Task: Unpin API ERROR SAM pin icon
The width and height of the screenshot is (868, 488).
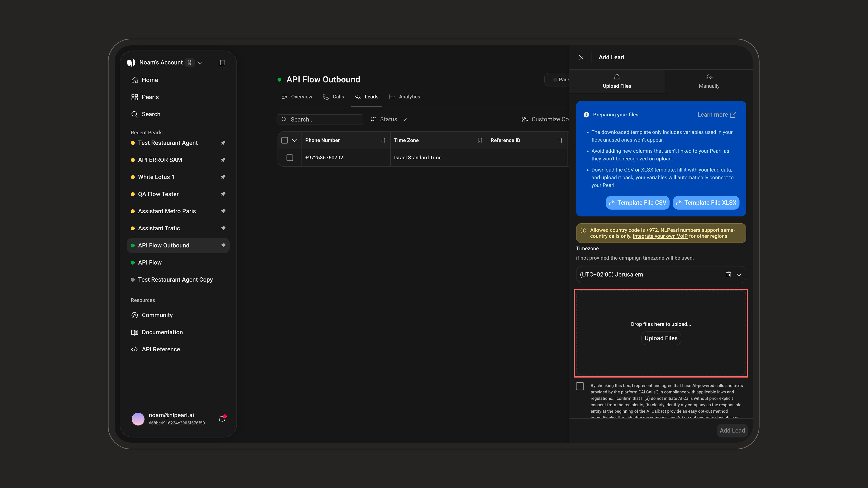Action: click(x=223, y=160)
